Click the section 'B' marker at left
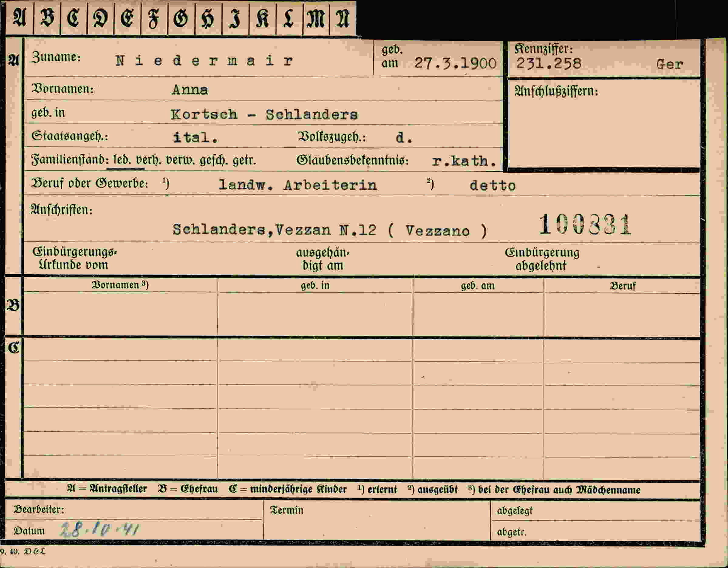Image resolution: width=728 pixels, height=568 pixels. coord(14,306)
